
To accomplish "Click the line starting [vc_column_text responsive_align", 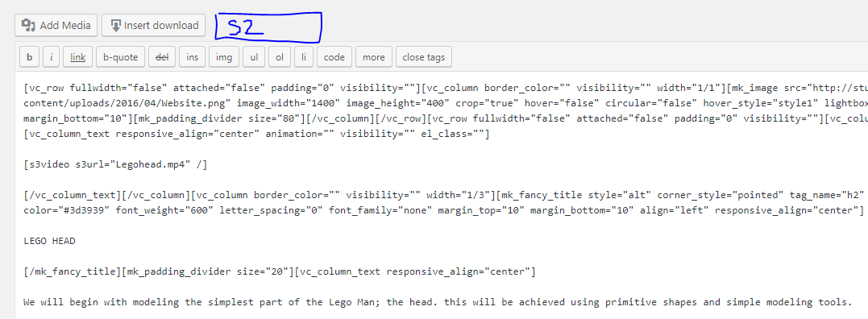I will tap(256, 134).
